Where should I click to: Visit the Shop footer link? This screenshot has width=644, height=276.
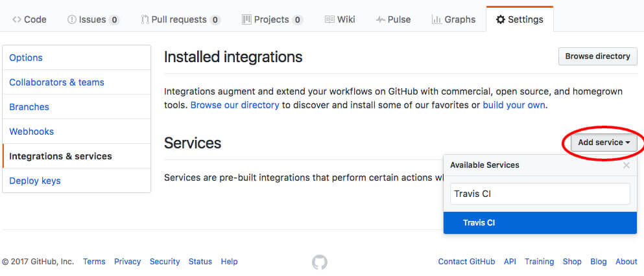[x=572, y=262]
